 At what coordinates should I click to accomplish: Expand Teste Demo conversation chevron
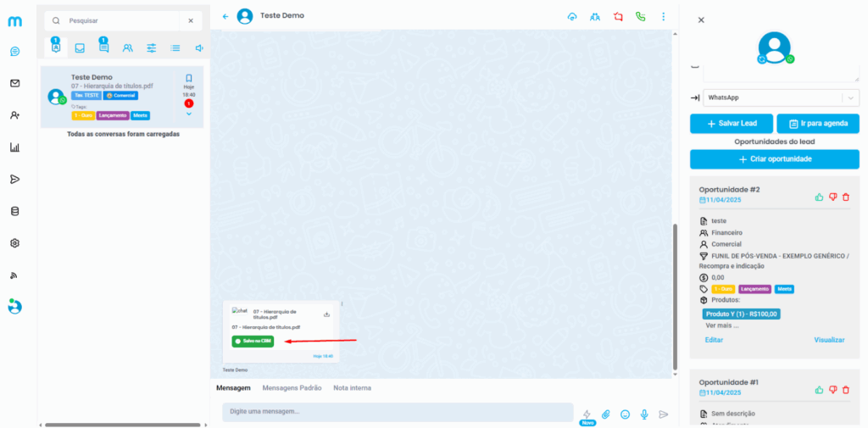189,114
